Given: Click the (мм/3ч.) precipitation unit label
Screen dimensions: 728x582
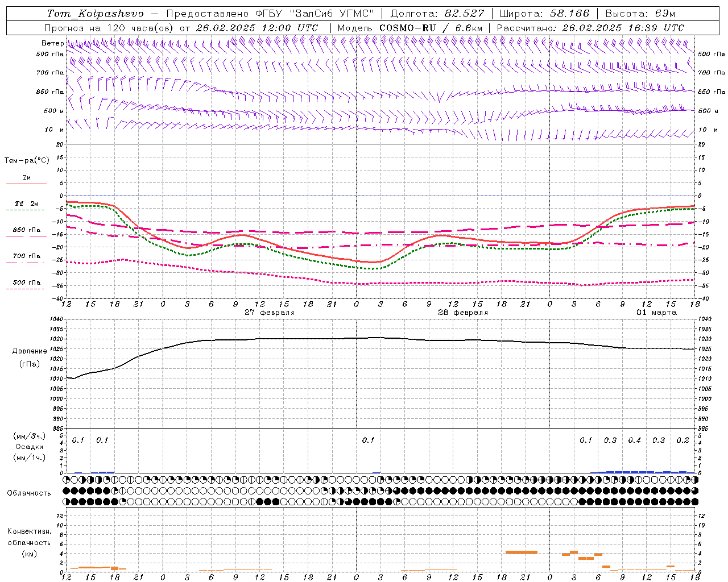Looking at the screenshot, I should (x=30, y=436).
